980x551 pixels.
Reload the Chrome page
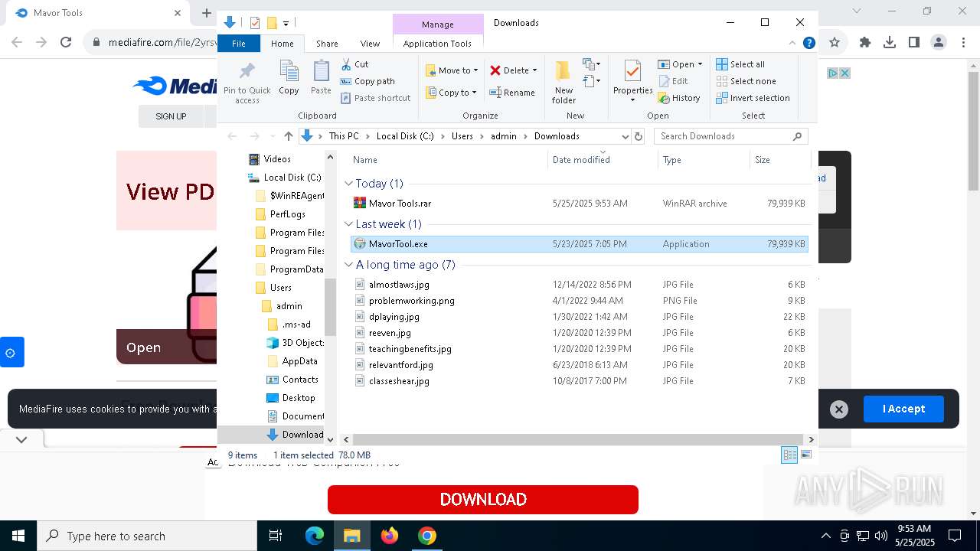[66, 42]
